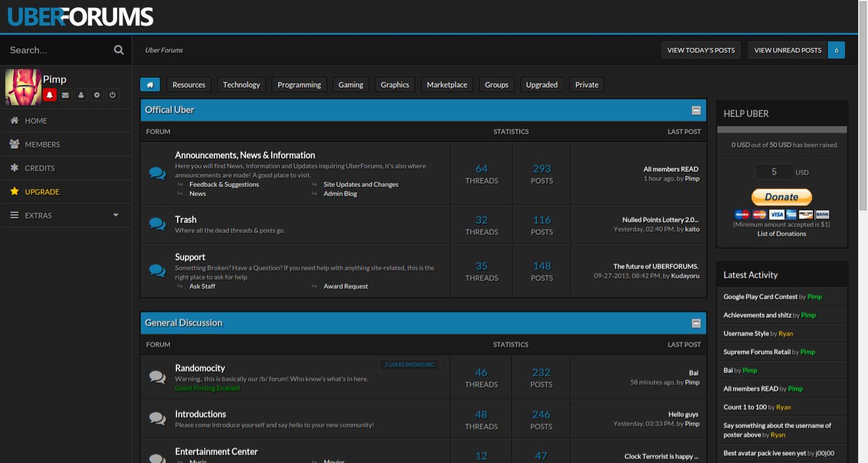This screenshot has height=463, width=868.
Task: Open the Trash forum
Action: point(186,220)
